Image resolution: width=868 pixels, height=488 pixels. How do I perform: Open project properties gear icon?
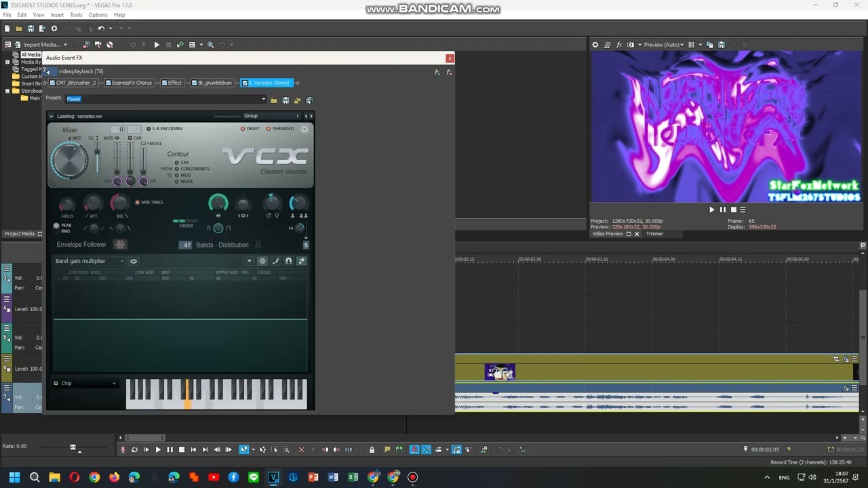tap(54, 28)
